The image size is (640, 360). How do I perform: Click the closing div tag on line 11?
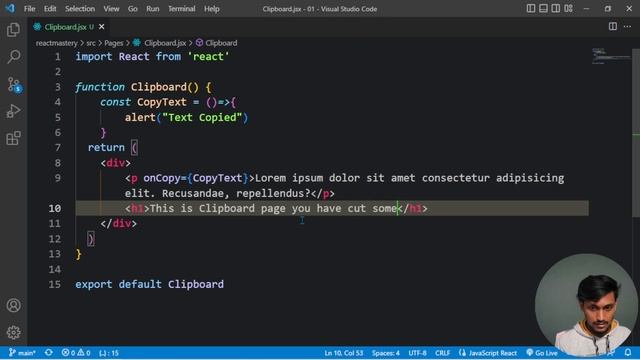119,224
